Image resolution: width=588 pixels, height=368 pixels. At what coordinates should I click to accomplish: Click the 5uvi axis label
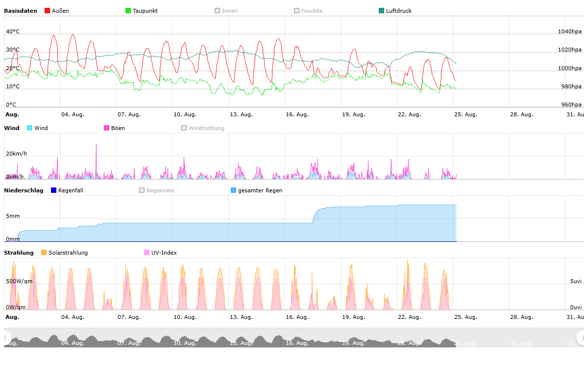[x=576, y=281]
